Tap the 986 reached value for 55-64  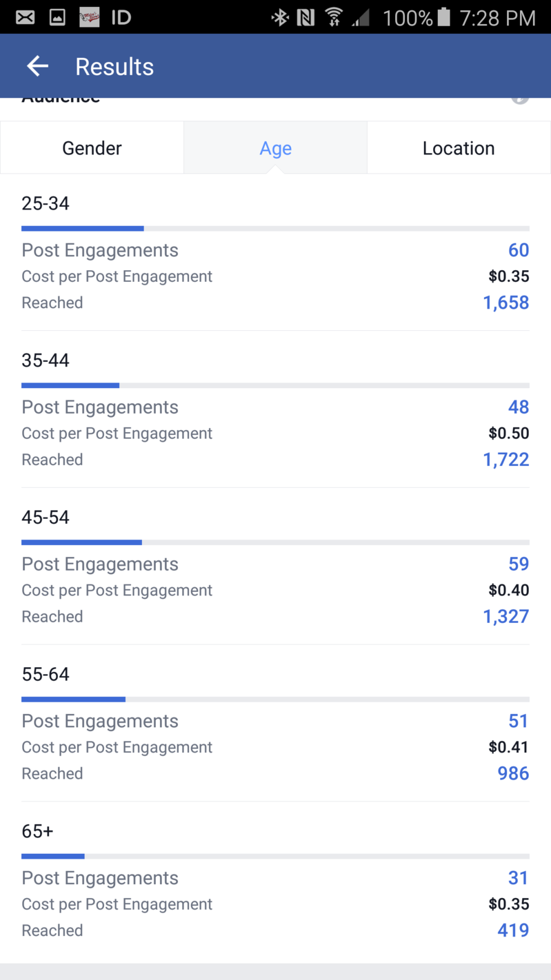coord(513,773)
